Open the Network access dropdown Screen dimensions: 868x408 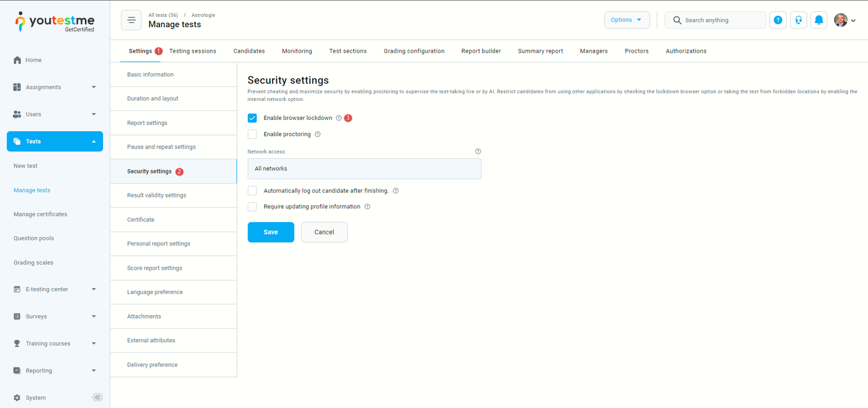click(x=364, y=169)
